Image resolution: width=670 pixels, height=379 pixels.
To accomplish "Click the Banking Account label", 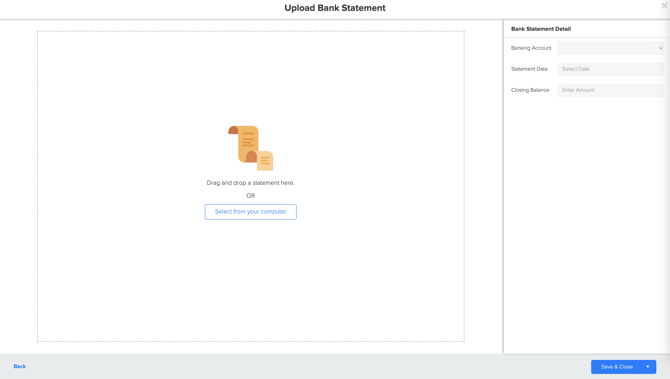I will point(531,48).
